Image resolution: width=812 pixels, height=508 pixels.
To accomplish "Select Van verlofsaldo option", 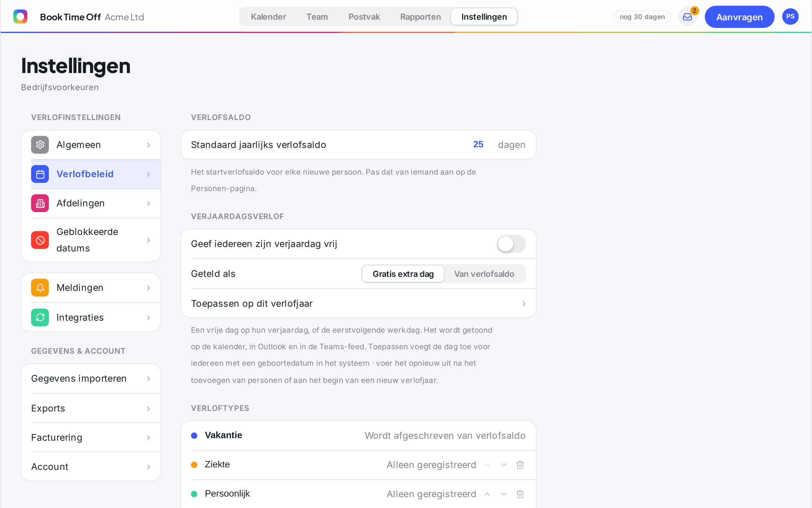I will pyautogui.click(x=484, y=274).
